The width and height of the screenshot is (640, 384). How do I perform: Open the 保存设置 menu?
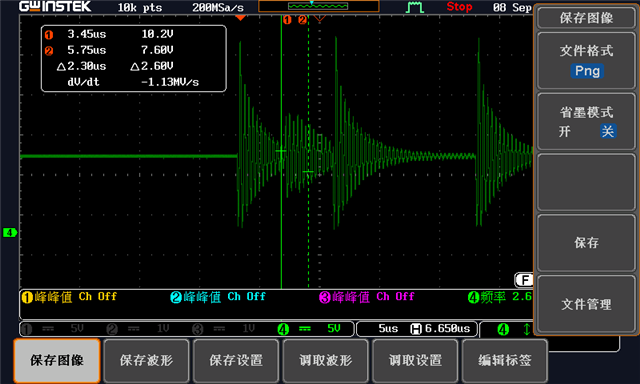click(236, 361)
